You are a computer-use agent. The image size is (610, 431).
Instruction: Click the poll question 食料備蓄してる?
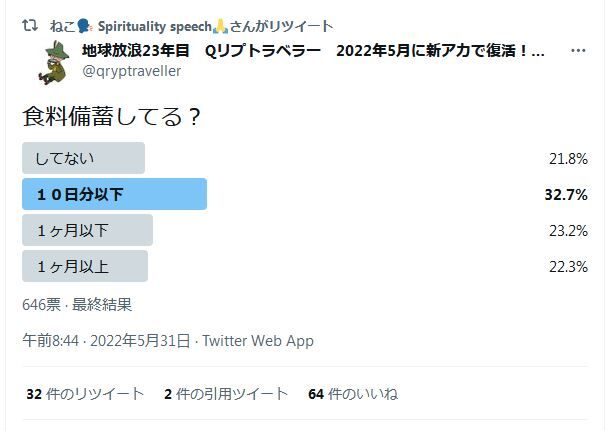pyautogui.click(x=111, y=116)
